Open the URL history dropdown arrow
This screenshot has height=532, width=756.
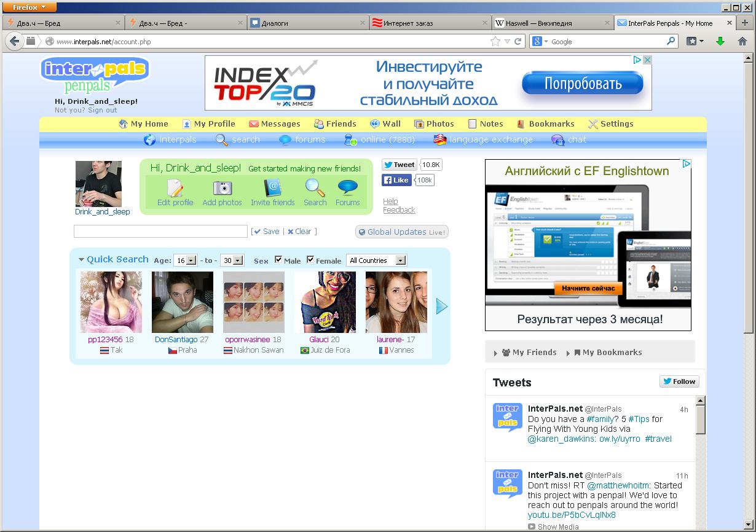click(x=507, y=42)
